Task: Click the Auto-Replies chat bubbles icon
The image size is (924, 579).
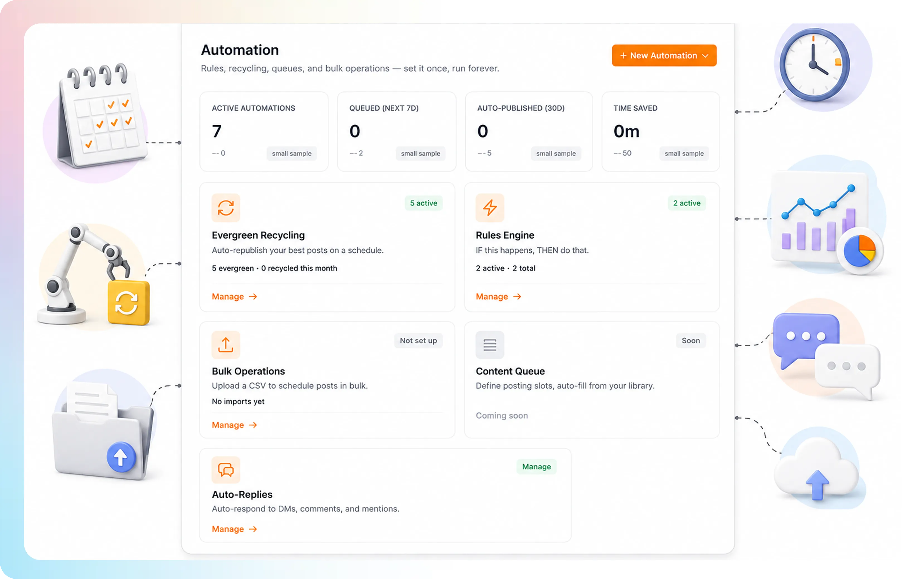Action: click(226, 470)
